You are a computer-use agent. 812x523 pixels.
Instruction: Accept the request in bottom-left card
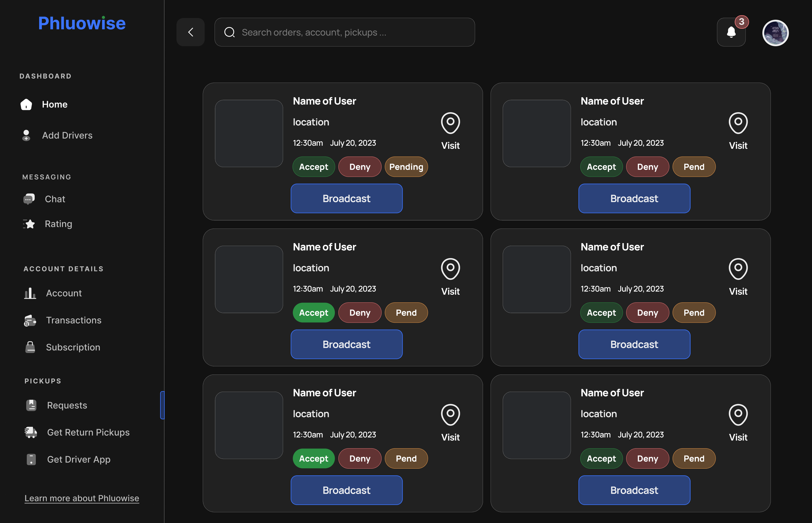click(314, 458)
